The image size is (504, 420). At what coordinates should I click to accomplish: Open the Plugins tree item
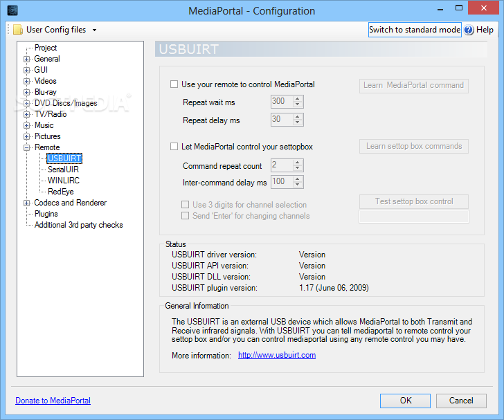pyautogui.click(x=46, y=214)
